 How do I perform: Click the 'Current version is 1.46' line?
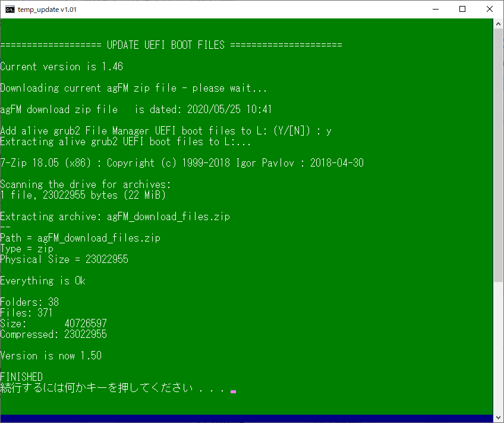coord(61,67)
